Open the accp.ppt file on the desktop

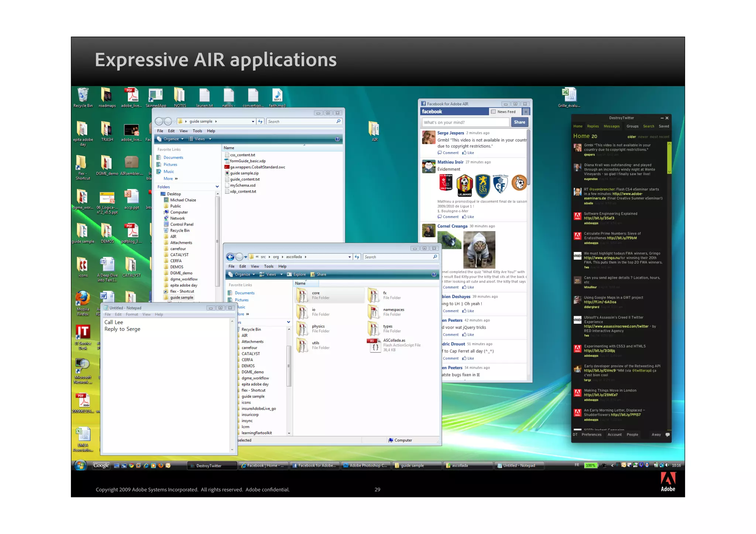(x=131, y=199)
